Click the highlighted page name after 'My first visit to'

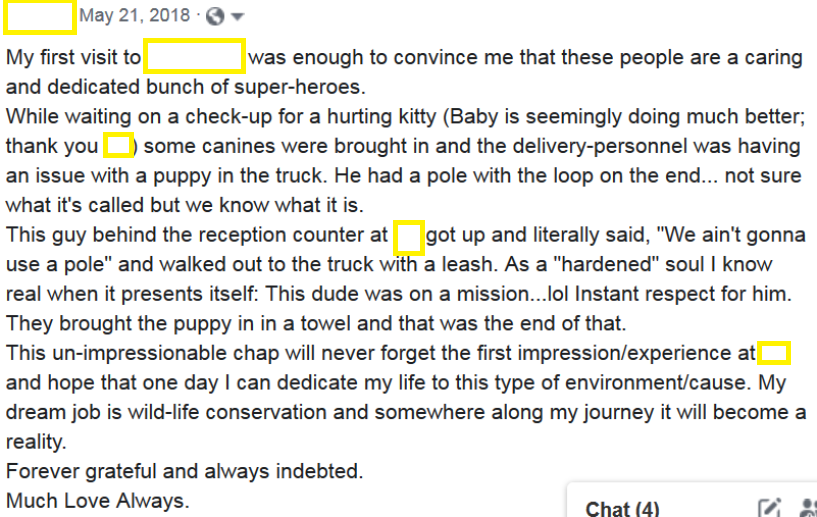coord(194,56)
